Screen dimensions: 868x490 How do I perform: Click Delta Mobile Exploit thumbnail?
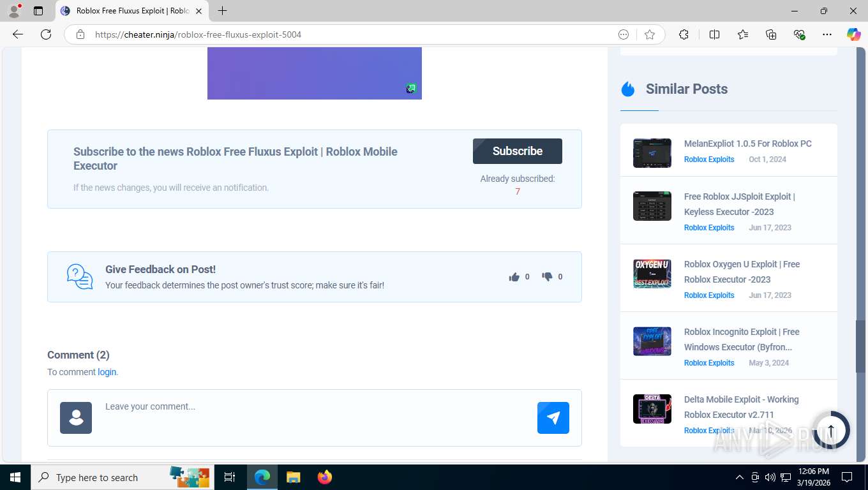point(652,409)
